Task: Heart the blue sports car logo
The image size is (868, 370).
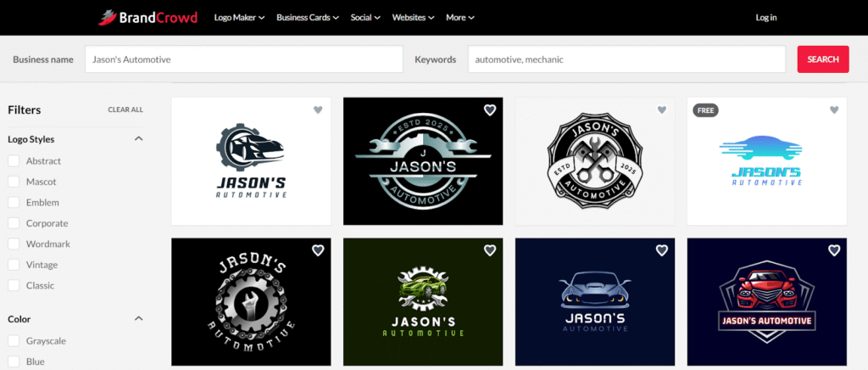Action: pos(661,250)
